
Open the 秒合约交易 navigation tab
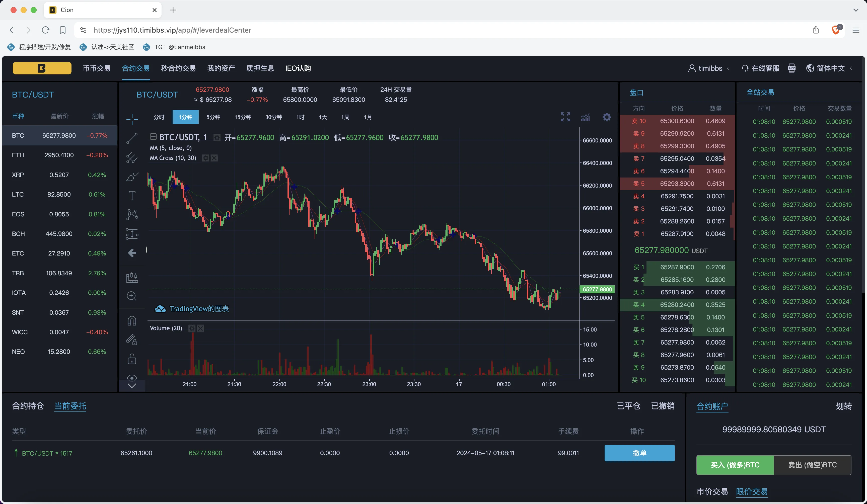pyautogui.click(x=178, y=68)
